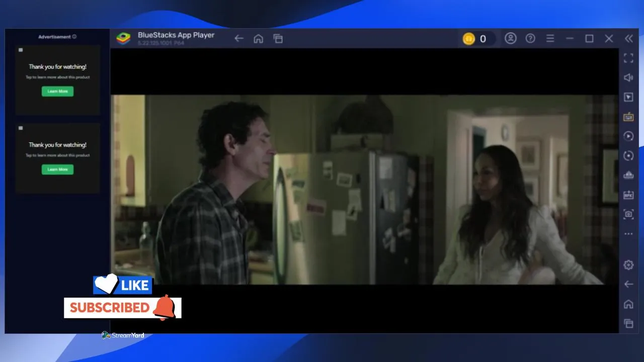Click Learn More in the lower ad card
This screenshot has width=644, height=362.
57,169
